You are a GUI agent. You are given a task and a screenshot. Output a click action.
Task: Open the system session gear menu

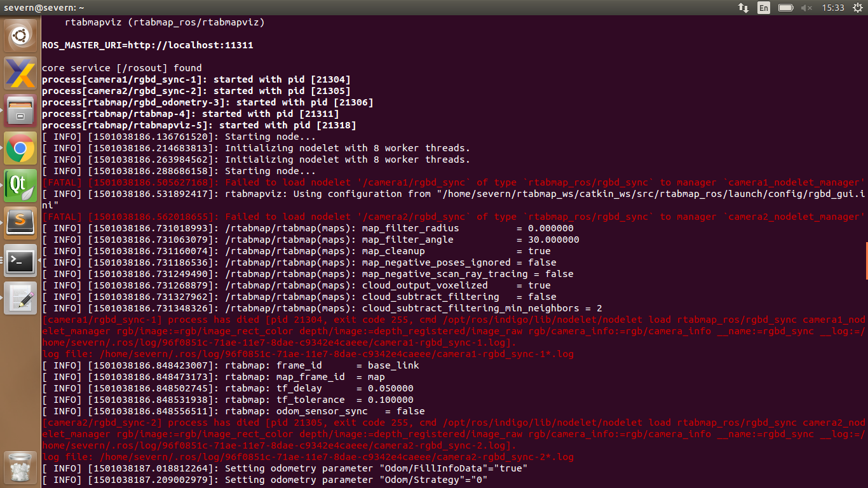tap(857, 8)
